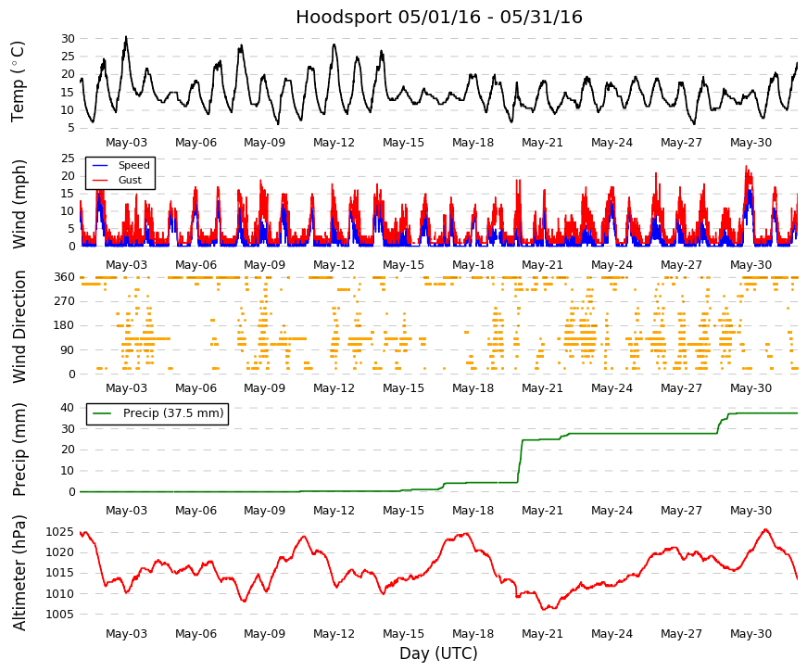Click the Precip (37.5 mm) legend text
The image size is (807, 672).
[x=173, y=413]
